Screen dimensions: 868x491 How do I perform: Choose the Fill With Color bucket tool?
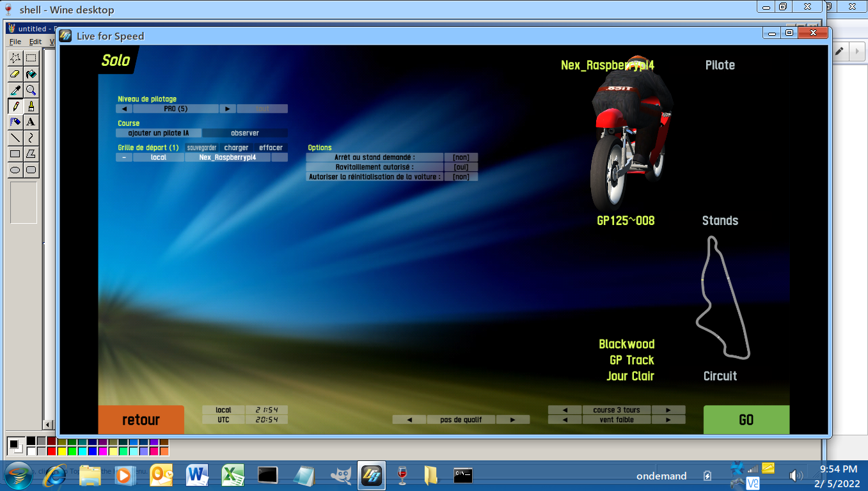point(31,74)
